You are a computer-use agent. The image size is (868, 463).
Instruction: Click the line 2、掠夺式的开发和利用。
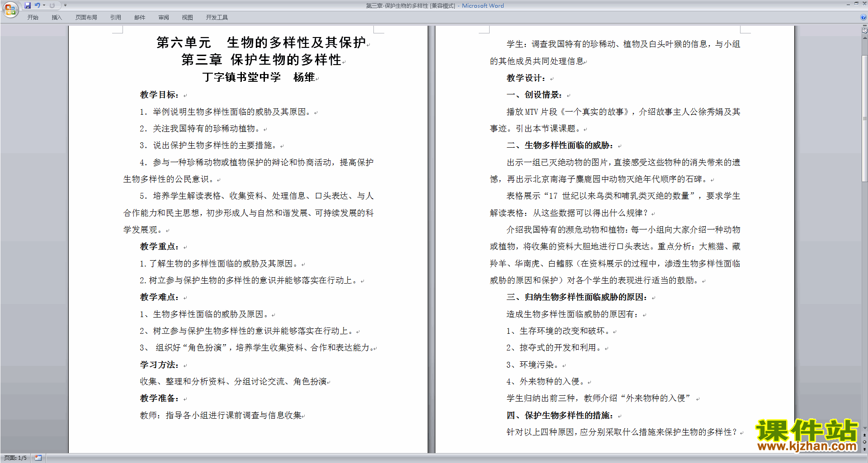(x=554, y=348)
